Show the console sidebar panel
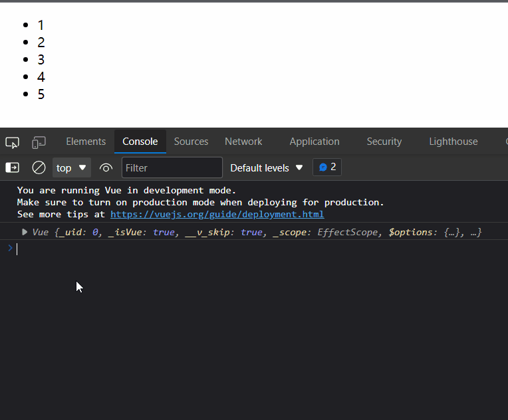The width and height of the screenshot is (508, 420). pyautogui.click(x=12, y=167)
